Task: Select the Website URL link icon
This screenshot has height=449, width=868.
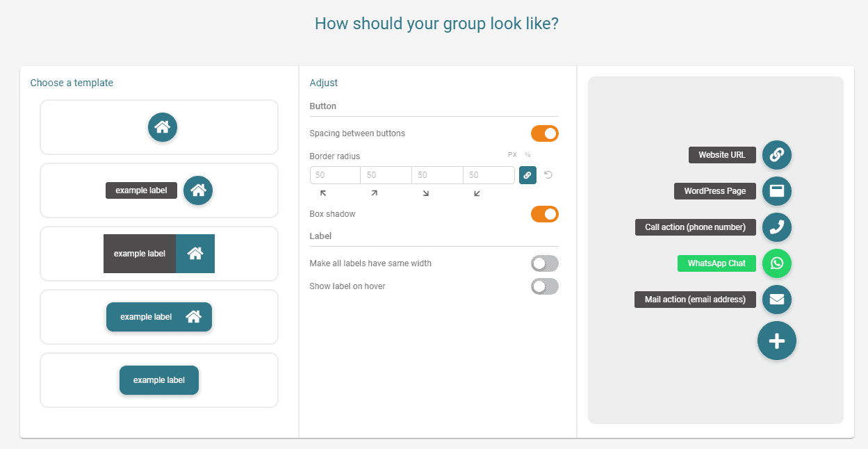Action: click(x=776, y=155)
